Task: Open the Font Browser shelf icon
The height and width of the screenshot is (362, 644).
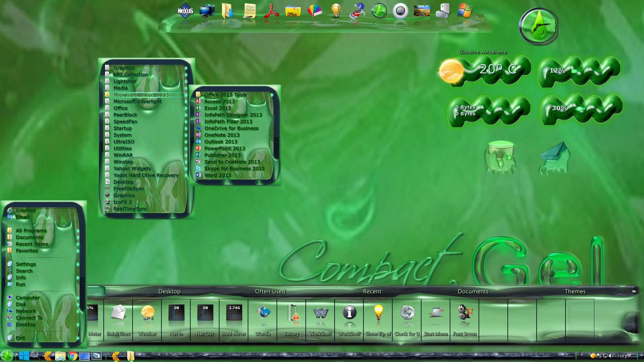Action: click(465, 314)
